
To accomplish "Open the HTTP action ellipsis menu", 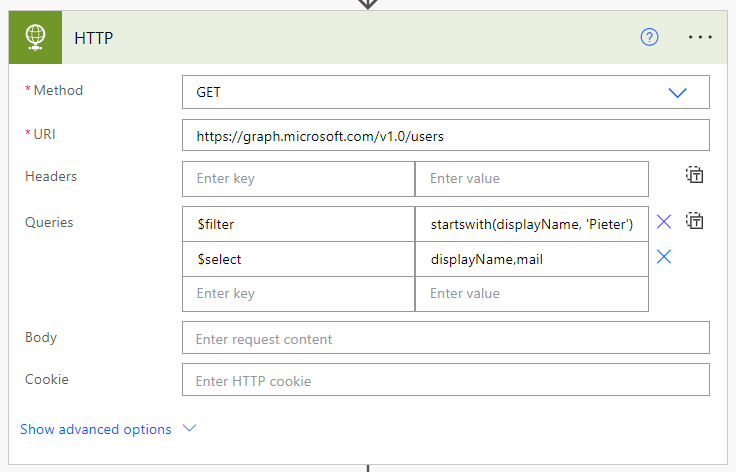I will tap(700, 37).
